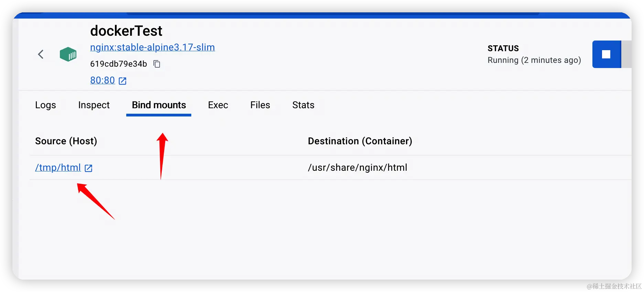Open nginx:stable-alpine3.17-slim image link
Image resolution: width=644 pixels, height=292 pixels.
(152, 47)
